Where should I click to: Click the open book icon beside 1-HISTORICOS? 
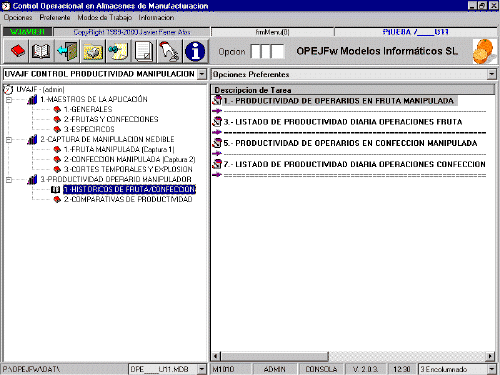(x=56, y=190)
